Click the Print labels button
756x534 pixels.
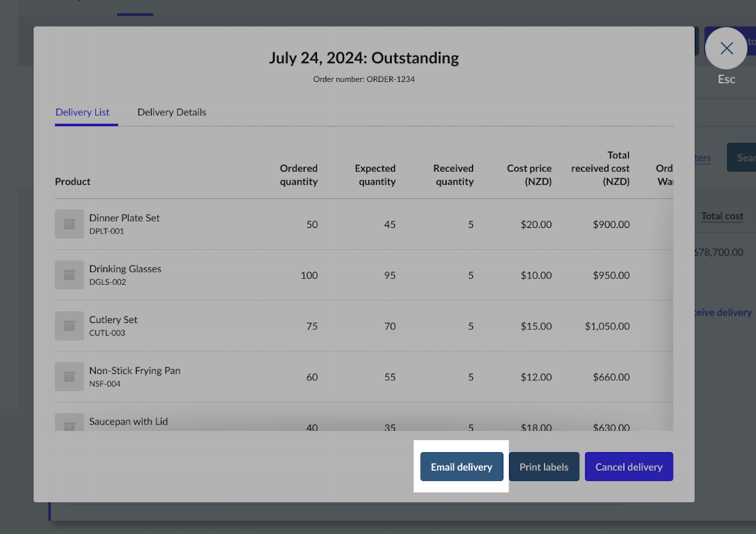point(544,467)
